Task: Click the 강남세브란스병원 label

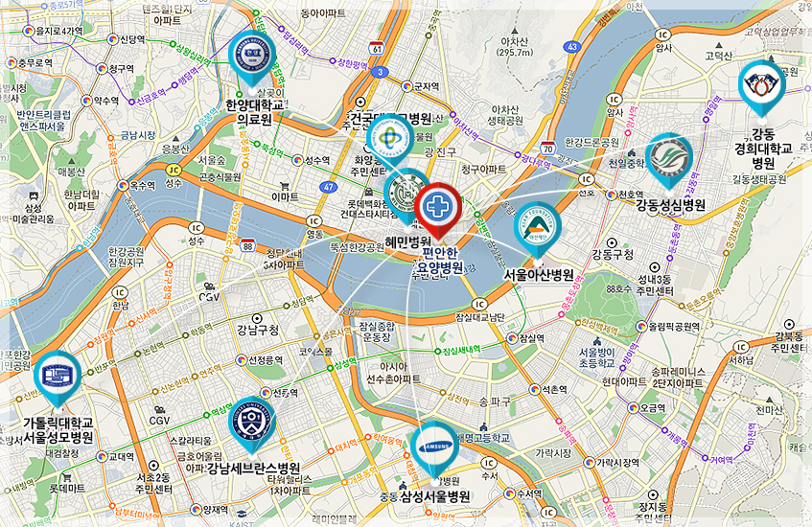Action: pos(254,469)
